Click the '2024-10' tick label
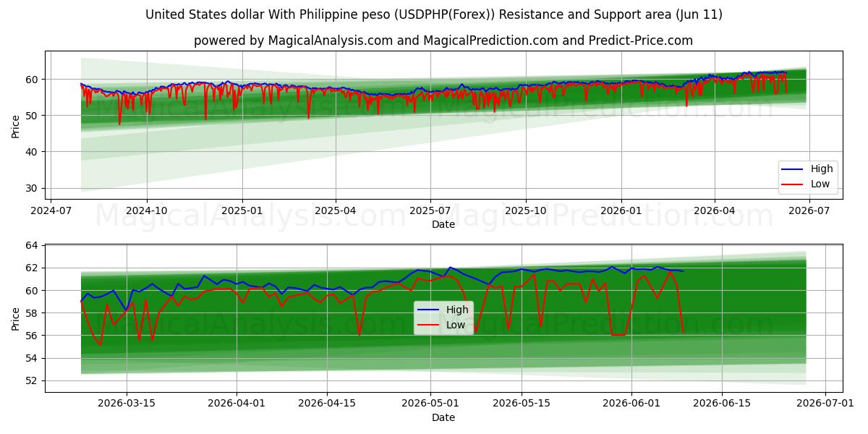868x434 pixels. coord(147,210)
